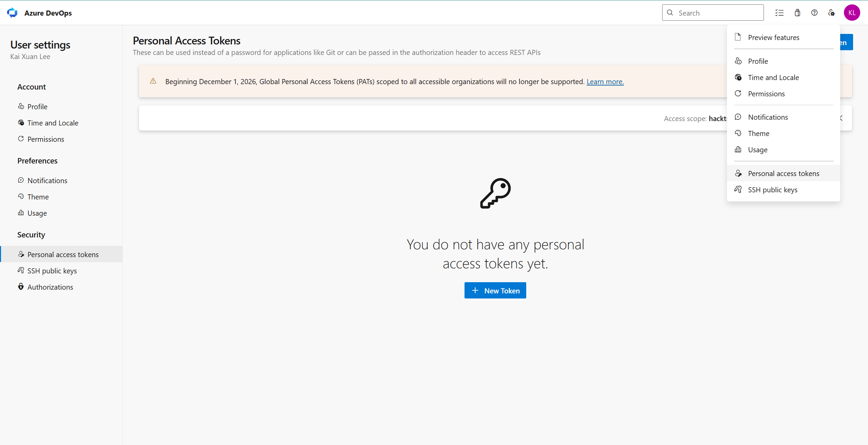Open the work items checklist icon
This screenshot has width=868, height=445.
pyautogui.click(x=780, y=13)
